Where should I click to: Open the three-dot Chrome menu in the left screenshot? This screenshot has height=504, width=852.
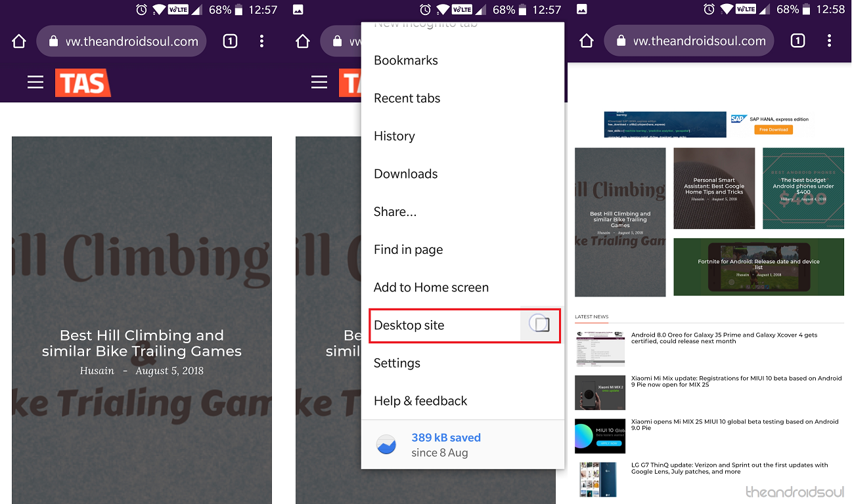[261, 41]
